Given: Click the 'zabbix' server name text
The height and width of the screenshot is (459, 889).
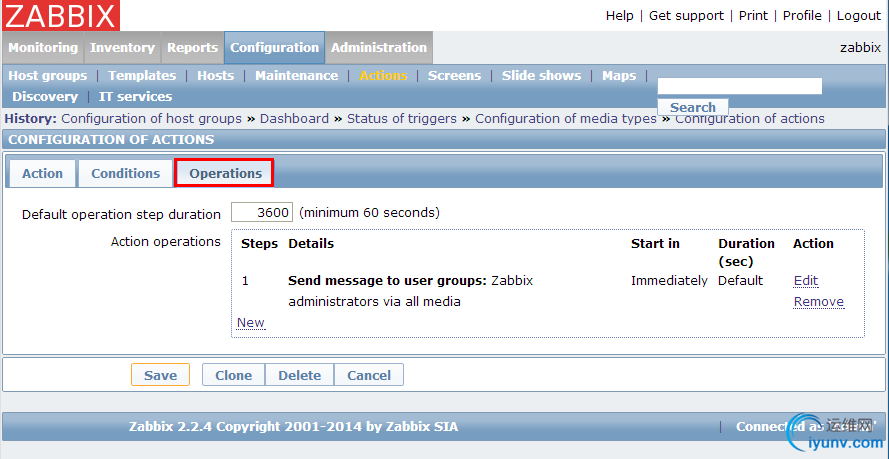Looking at the screenshot, I should pos(861,48).
